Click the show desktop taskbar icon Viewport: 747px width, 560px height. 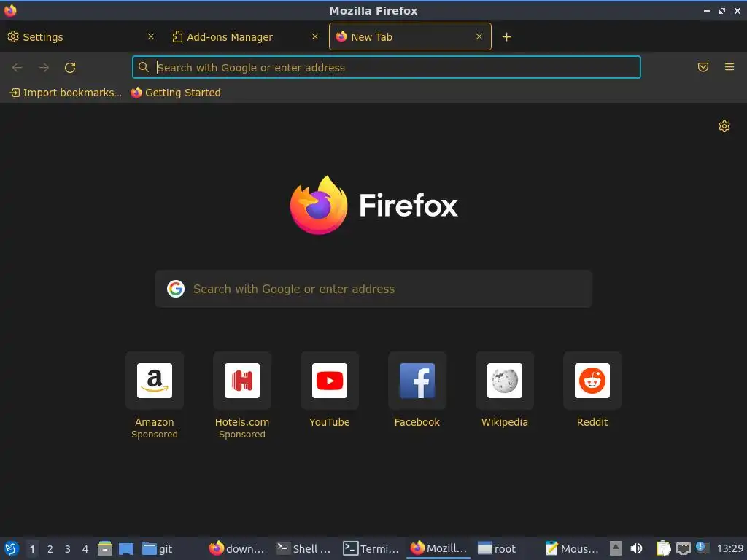126,548
